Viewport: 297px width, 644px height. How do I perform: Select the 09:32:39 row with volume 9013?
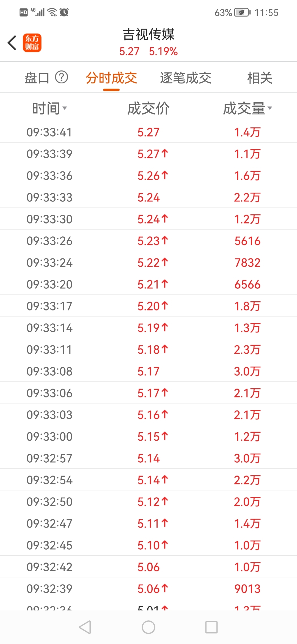pos(148,588)
